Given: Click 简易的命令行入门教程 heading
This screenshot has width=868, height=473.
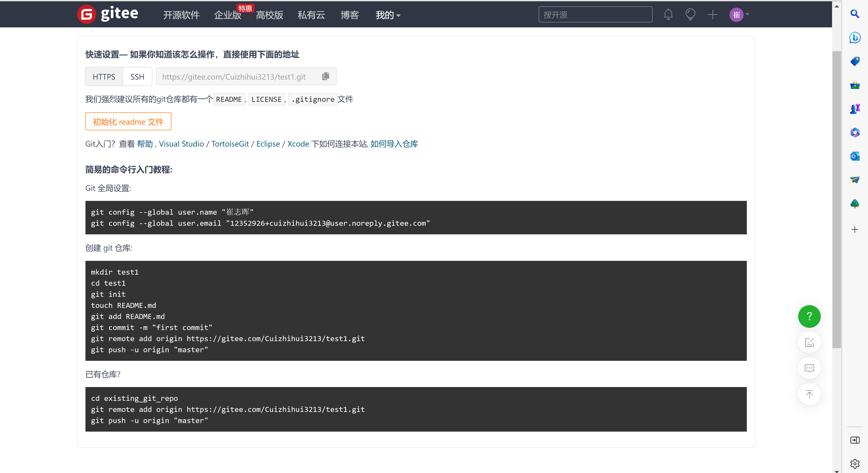Looking at the screenshot, I should point(129,170).
